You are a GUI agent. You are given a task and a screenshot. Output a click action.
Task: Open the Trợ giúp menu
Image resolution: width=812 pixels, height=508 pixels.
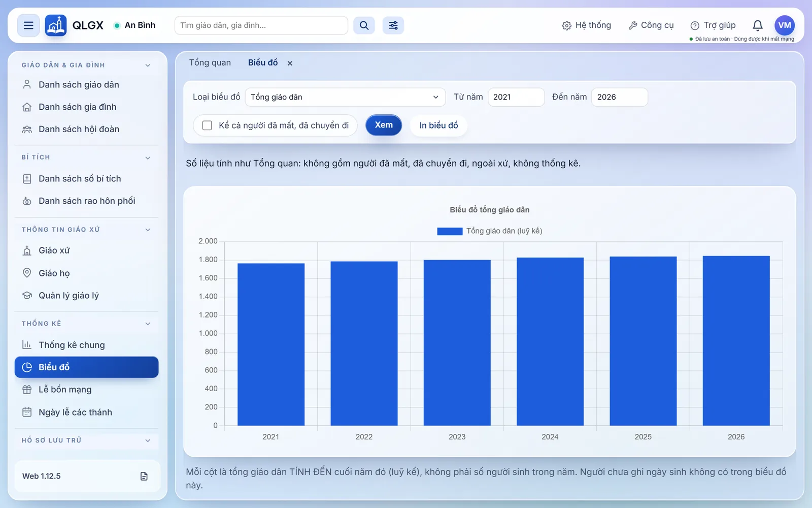click(x=713, y=25)
